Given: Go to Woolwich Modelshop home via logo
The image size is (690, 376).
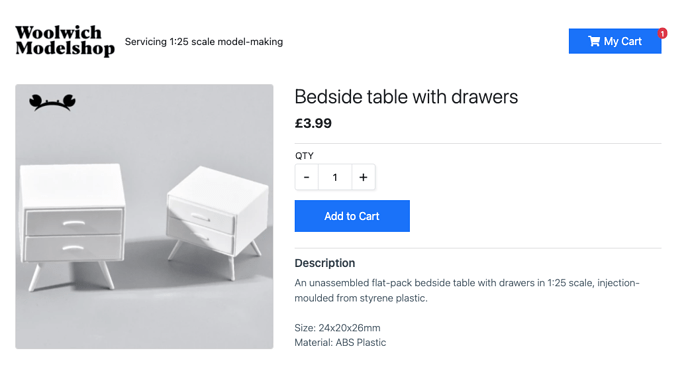Looking at the screenshot, I should pos(65,41).
